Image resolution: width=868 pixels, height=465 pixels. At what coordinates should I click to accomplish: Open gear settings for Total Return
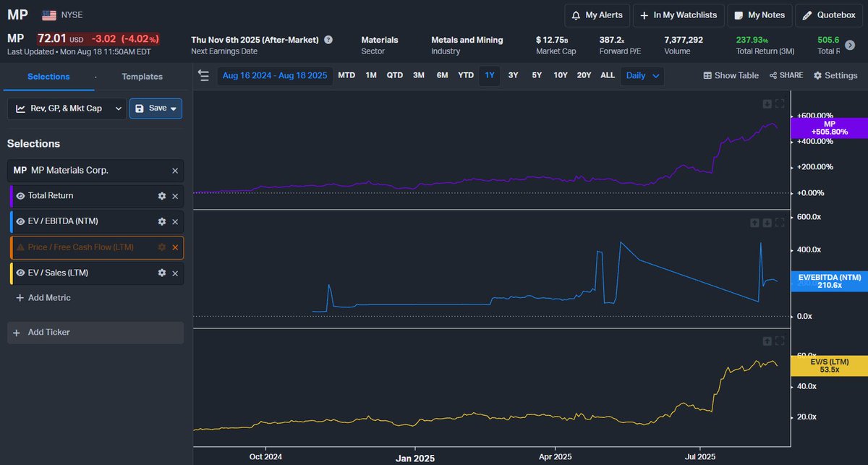(x=162, y=196)
